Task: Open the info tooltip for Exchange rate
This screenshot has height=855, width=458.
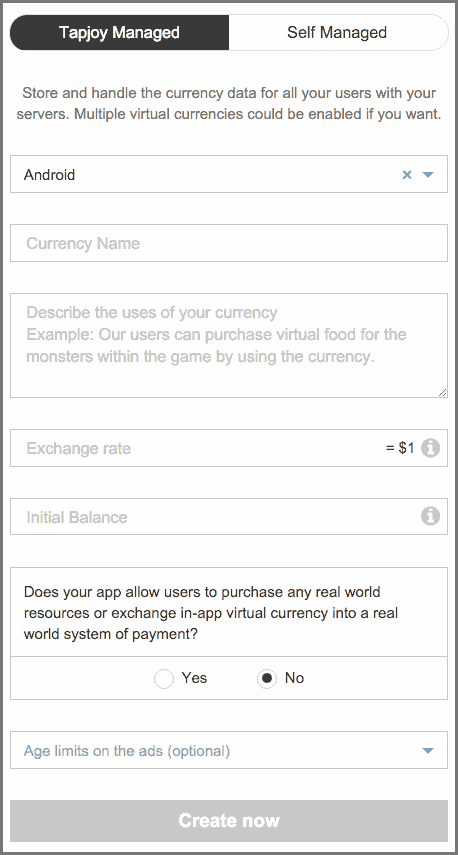Action: pyautogui.click(x=430, y=448)
